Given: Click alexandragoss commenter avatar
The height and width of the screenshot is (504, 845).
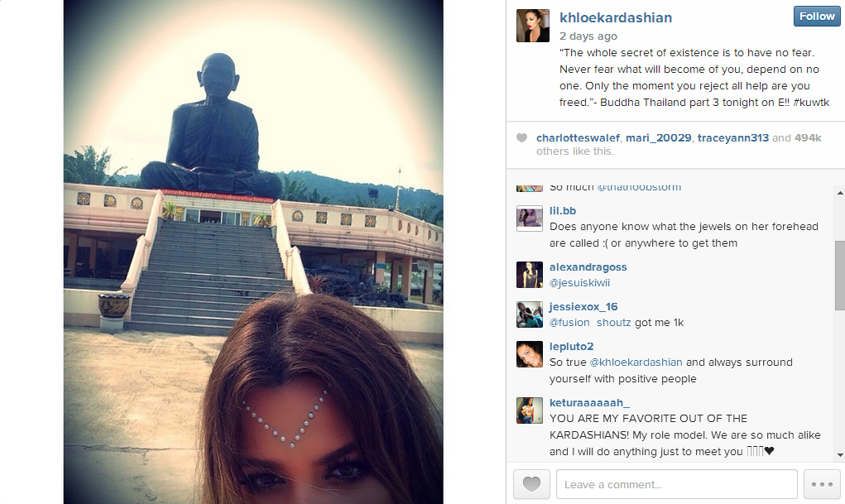Looking at the screenshot, I should coord(529,275).
